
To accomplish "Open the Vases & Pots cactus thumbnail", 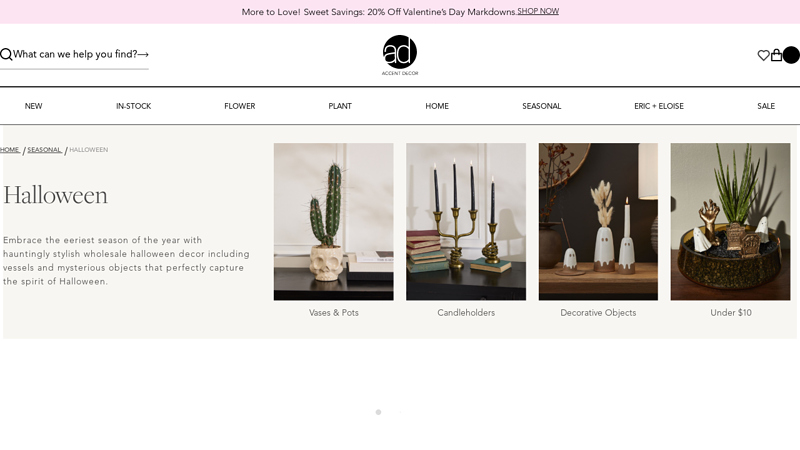I will click(x=334, y=221).
